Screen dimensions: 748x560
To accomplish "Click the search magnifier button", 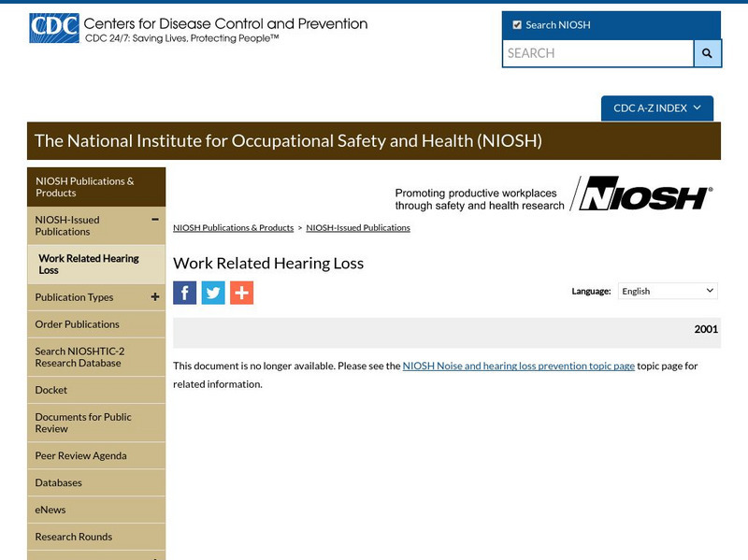I will pos(707,53).
